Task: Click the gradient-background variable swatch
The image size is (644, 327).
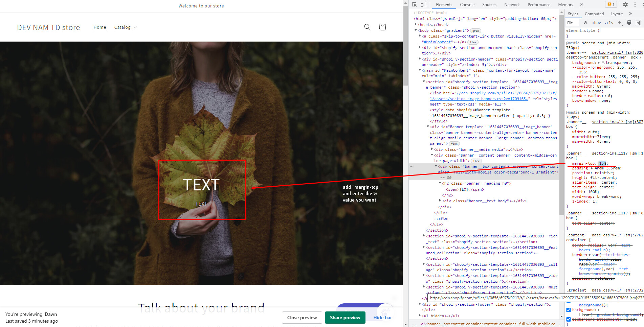Action: [581, 314]
